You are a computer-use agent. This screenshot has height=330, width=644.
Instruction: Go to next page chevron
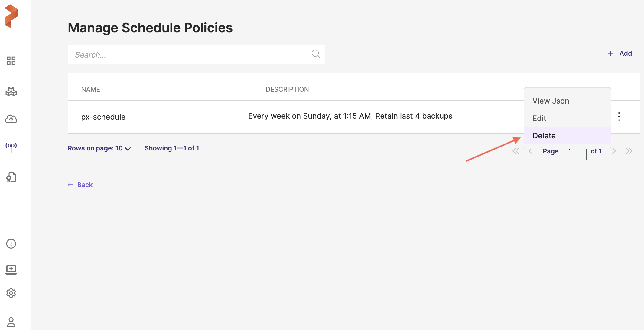pos(614,151)
